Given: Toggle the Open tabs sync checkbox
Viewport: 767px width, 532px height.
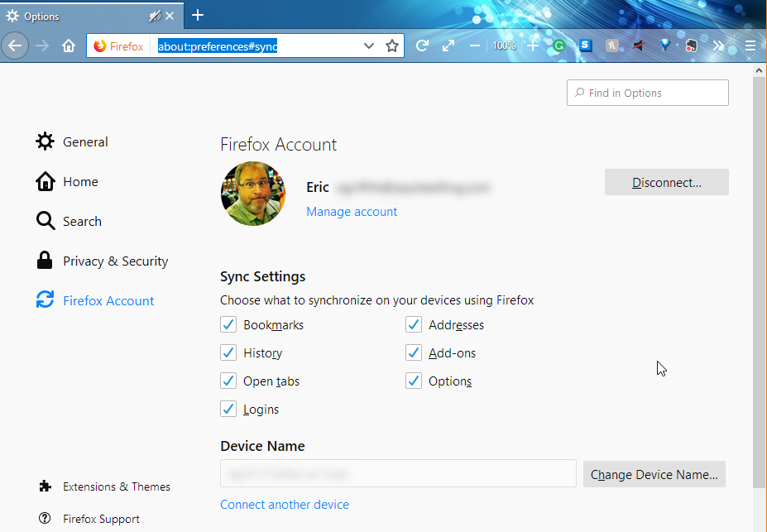Looking at the screenshot, I should tap(228, 381).
